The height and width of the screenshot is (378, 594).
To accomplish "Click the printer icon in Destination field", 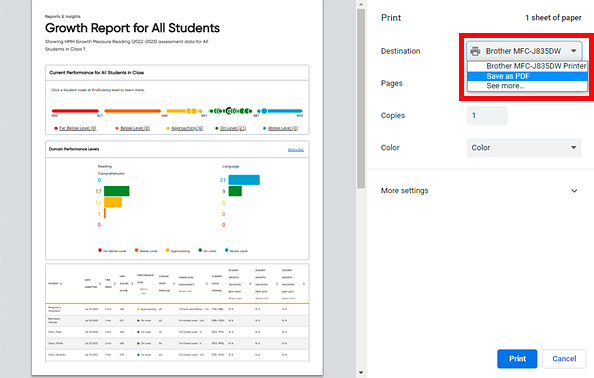I will 475,51.
